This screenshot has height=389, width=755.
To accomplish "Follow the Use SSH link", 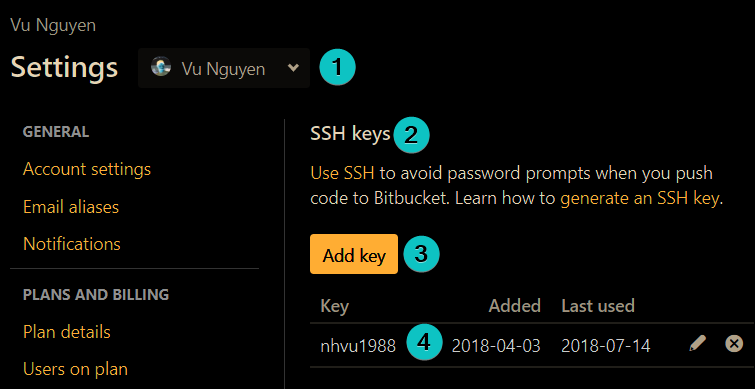I will 342,173.
